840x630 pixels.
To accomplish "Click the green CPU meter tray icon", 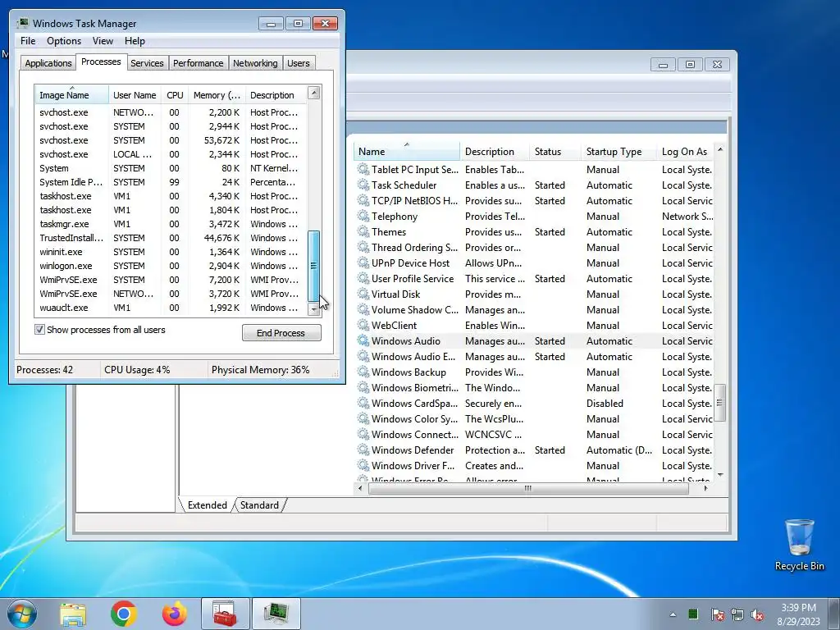I will click(692, 614).
